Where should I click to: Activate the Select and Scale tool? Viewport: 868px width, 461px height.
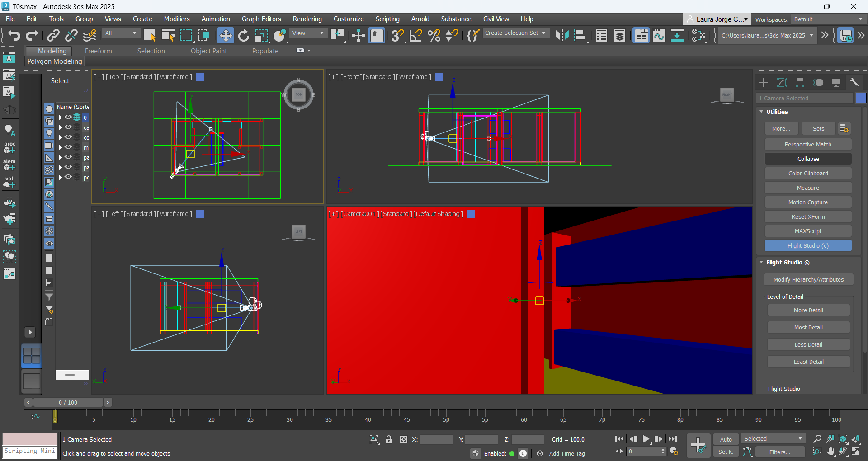[261, 35]
